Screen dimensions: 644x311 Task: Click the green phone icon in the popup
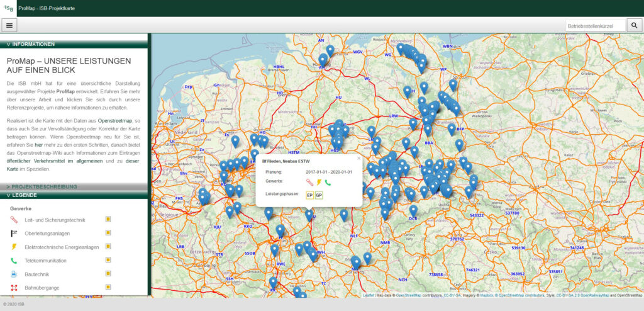pos(328,183)
